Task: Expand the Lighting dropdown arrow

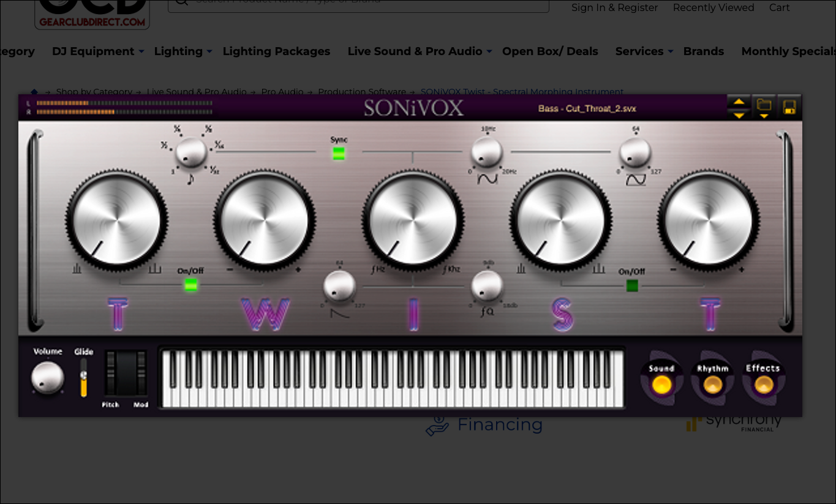Action: coord(209,52)
